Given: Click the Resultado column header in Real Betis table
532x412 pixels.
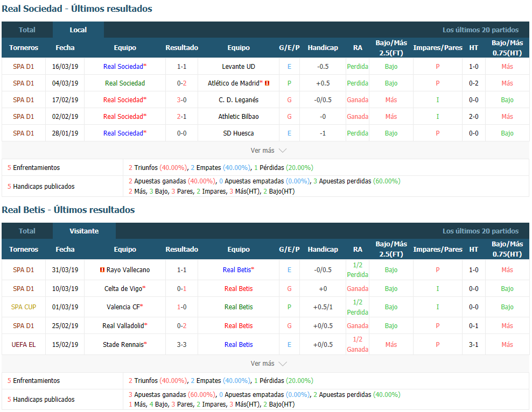Looking at the screenshot, I should pos(182,250).
